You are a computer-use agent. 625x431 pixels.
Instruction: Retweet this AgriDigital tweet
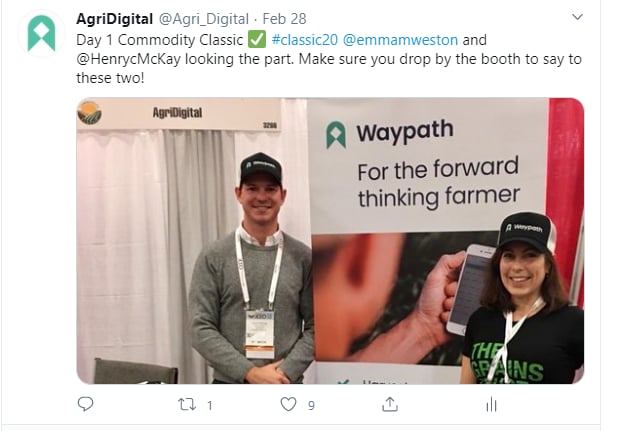coord(187,405)
